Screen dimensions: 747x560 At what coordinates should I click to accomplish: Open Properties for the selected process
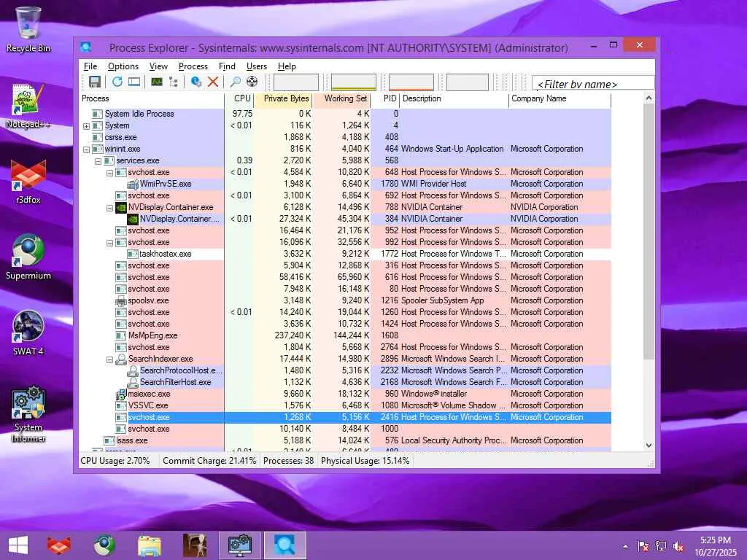196,82
